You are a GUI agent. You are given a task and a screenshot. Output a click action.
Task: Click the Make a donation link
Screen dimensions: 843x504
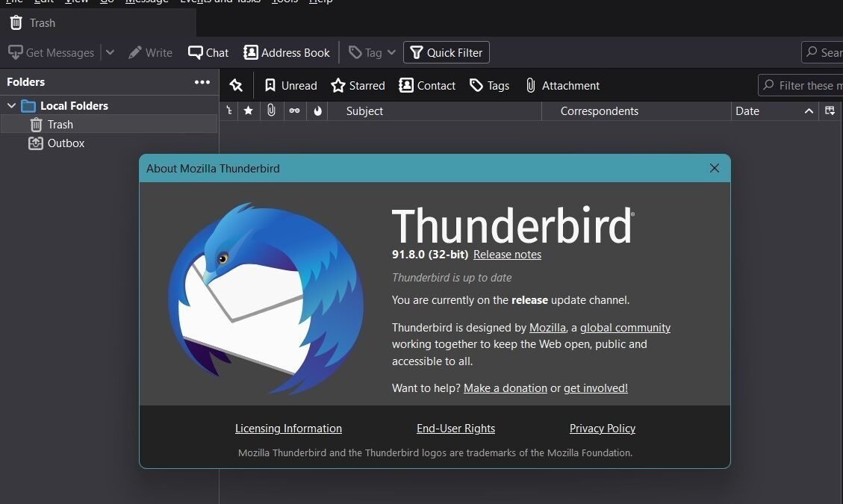506,388
